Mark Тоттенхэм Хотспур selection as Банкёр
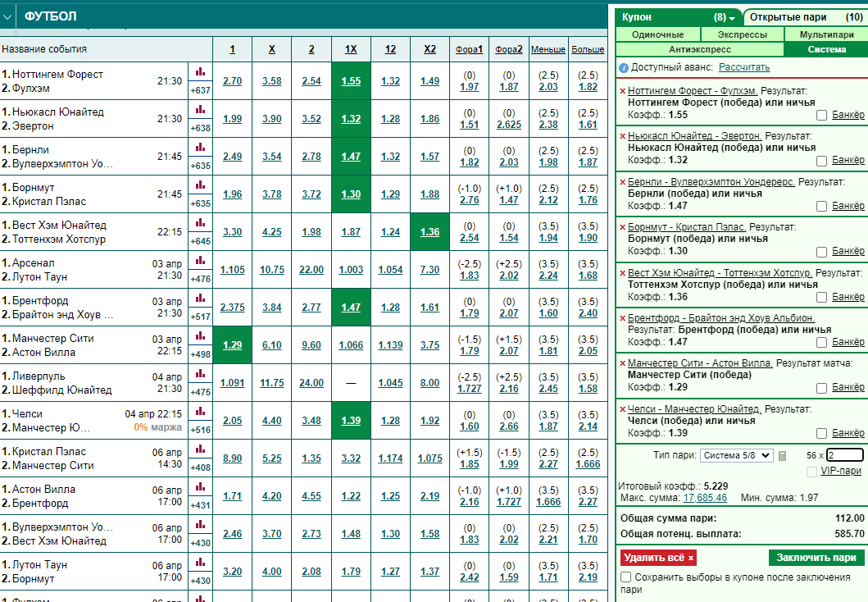The height and width of the screenshot is (602, 868). point(821,298)
